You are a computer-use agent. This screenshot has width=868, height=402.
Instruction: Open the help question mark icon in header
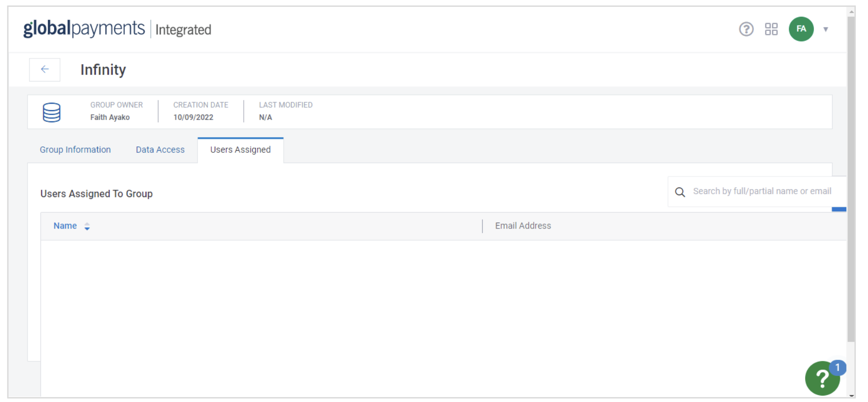point(746,29)
